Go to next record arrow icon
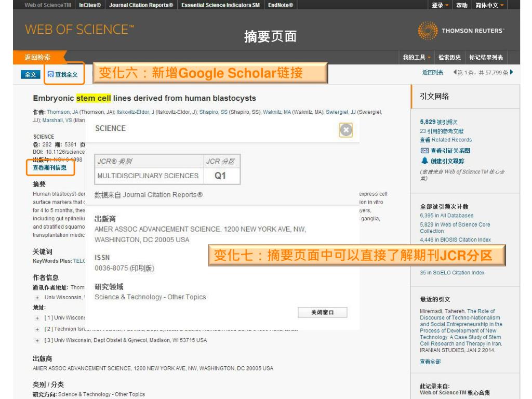Viewport: 532px width, 399px height. point(512,72)
